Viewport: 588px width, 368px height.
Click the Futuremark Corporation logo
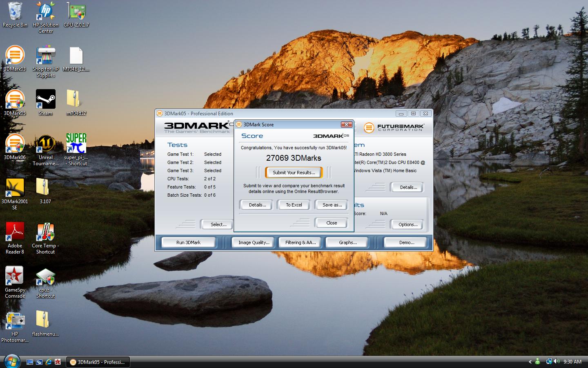click(x=394, y=128)
